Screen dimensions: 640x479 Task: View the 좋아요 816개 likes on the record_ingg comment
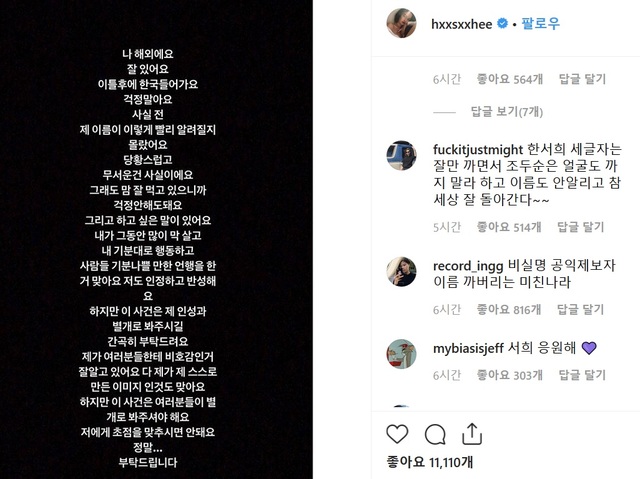click(509, 310)
